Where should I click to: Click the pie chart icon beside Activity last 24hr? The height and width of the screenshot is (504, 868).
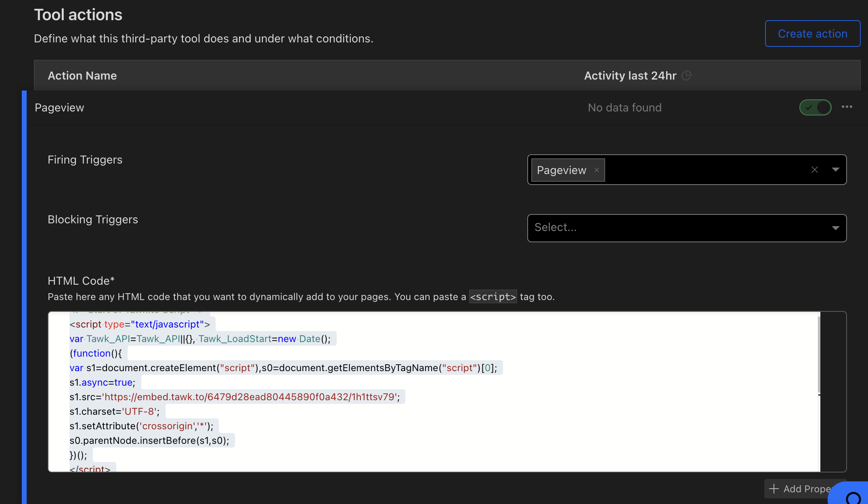click(x=687, y=75)
